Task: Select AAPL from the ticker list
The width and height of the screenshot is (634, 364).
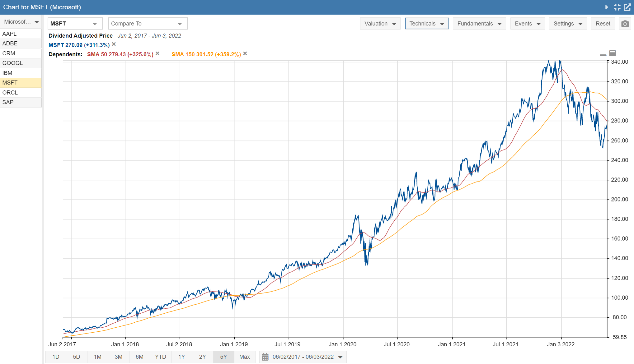Action: coord(21,34)
